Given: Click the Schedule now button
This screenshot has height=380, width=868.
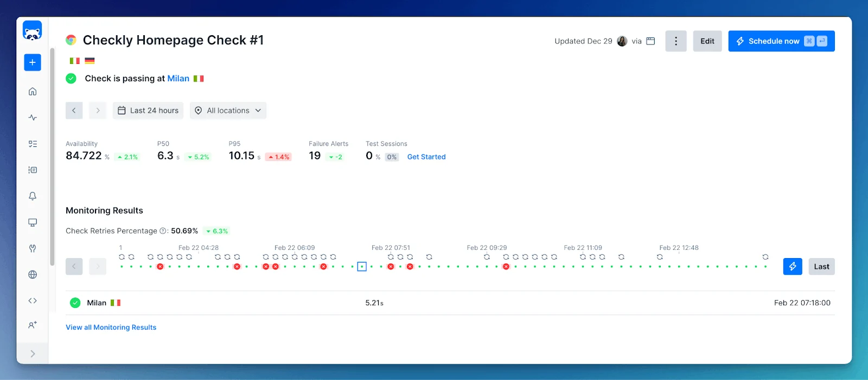Looking at the screenshot, I should pyautogui.click(x=781, y=41).
